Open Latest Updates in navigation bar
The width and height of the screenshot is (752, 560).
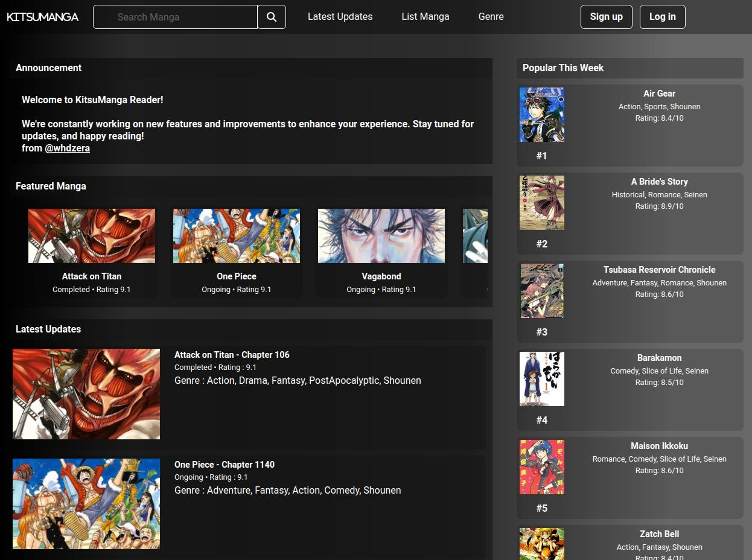point(340,17)
